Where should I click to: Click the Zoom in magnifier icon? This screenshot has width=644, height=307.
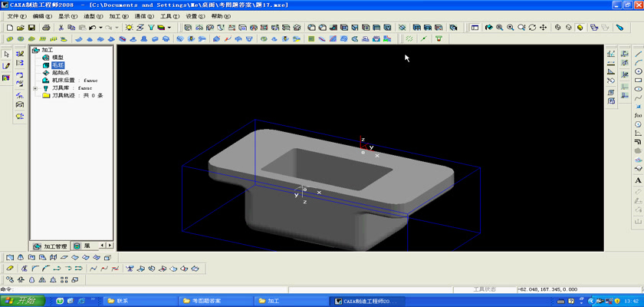[510, 28]
